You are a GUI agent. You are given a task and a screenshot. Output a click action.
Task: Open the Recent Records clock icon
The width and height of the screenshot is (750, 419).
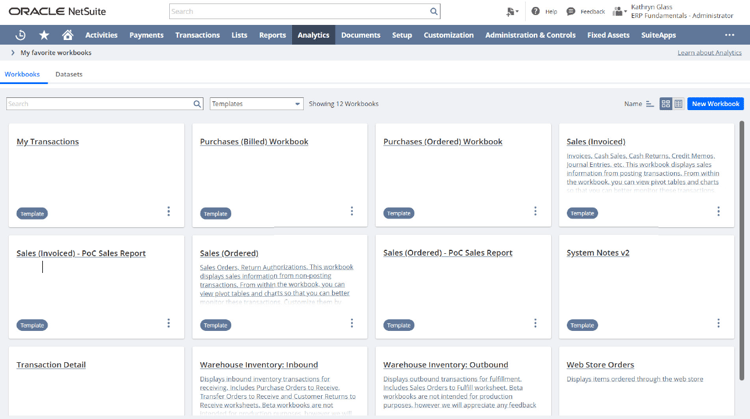tap(20, 35)
